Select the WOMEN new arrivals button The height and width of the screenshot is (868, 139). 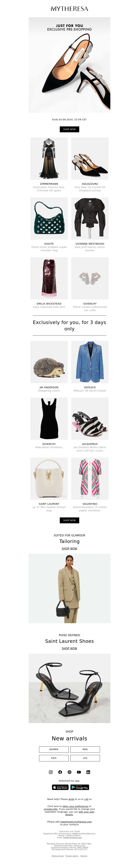click(x=54, y=749)
